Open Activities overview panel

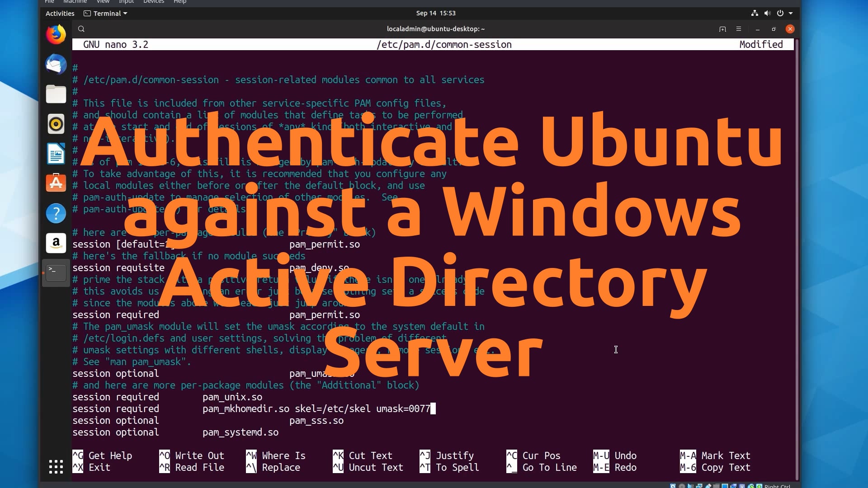click(x=59, y=13)
